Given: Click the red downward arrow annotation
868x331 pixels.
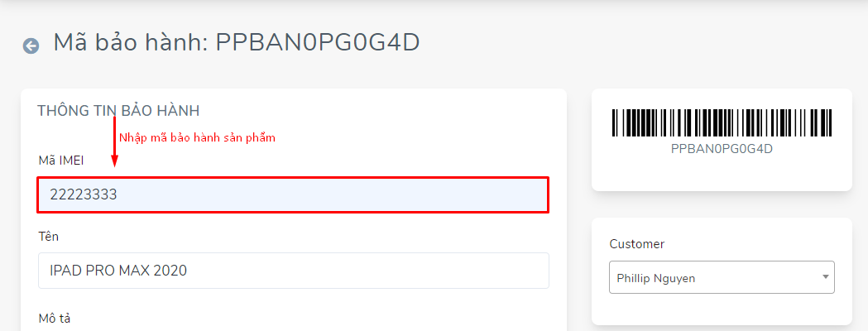Looking at the screenshot, I should coord(114,142).
